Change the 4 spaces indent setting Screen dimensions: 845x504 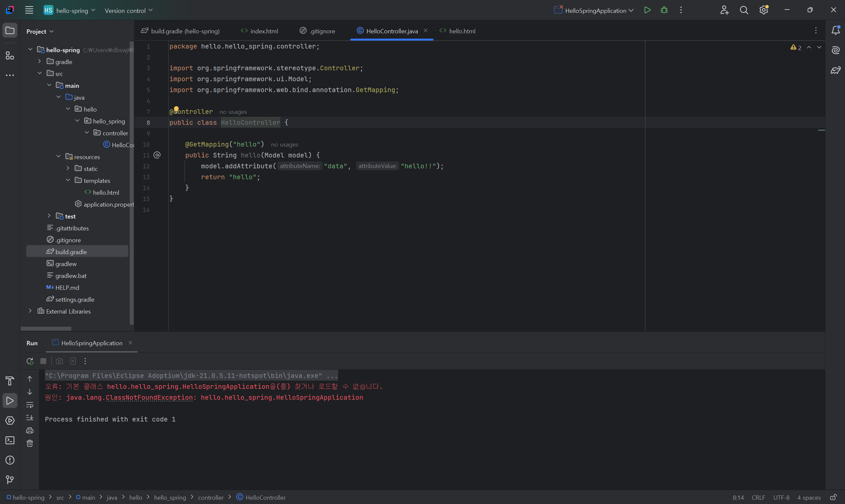[x=809, y=497]
